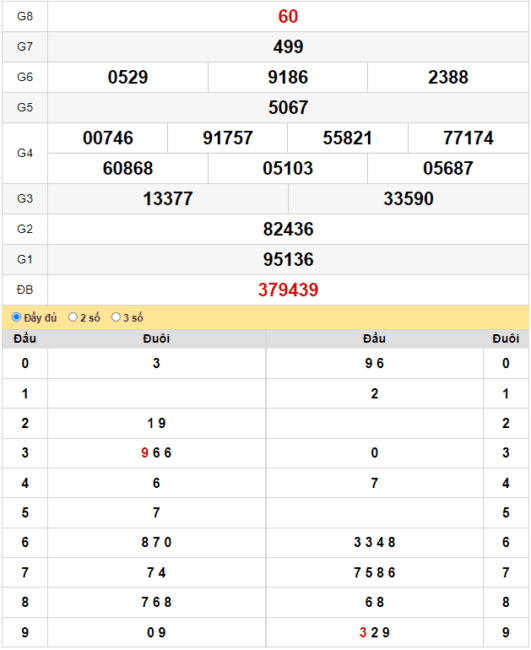The image size is (531, 650).
Task: Click the left "Đầu" column header
Action: (x=25, y=339)
